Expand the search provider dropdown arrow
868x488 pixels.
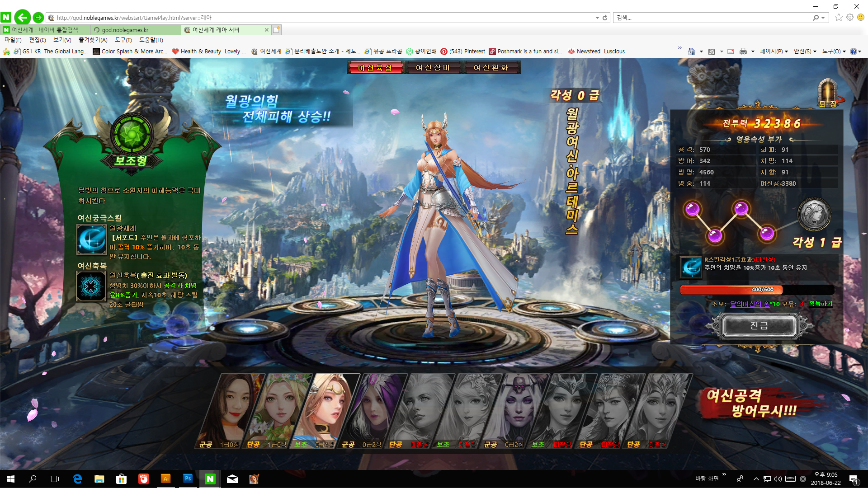823,18
